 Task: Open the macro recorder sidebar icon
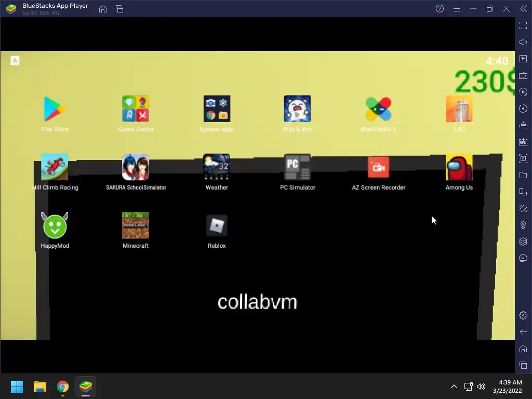(523, 92)
